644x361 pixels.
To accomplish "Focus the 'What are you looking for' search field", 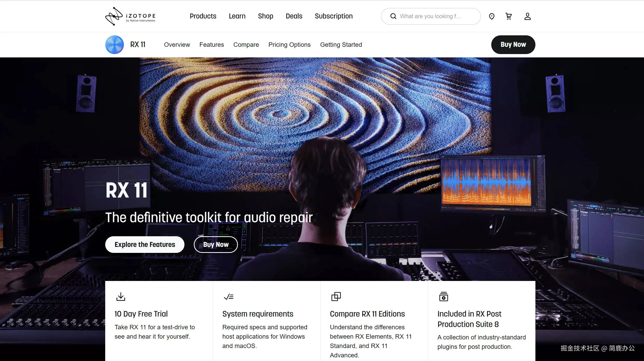I will [x=431, y=16].
